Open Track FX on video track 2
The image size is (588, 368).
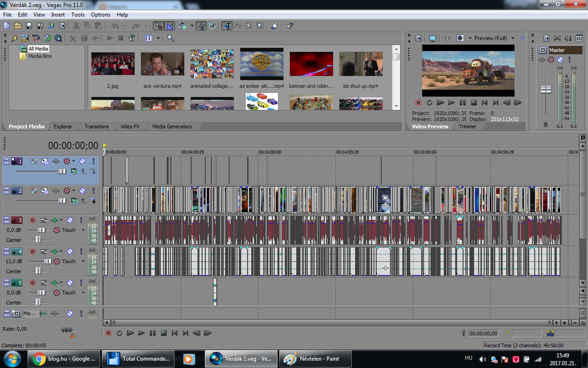point(56,190)
